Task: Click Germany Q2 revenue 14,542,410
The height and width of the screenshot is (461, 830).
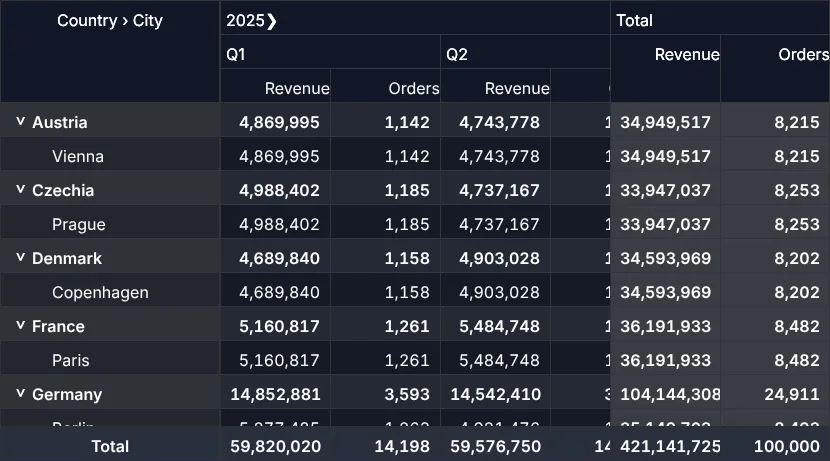Action: 495,394
